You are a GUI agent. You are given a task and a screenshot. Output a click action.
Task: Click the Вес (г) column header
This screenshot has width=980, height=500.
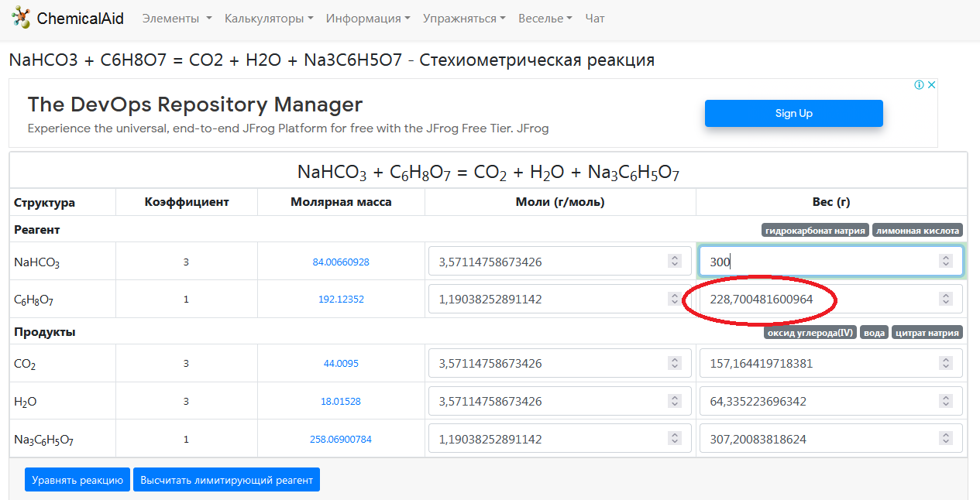[832, 202]
